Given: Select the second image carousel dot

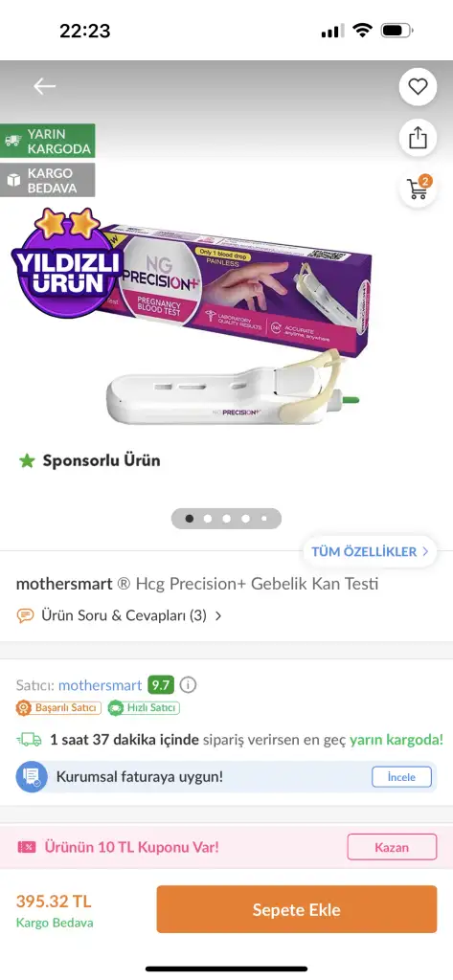Looking at the screenshot, I should coord(208,518).
